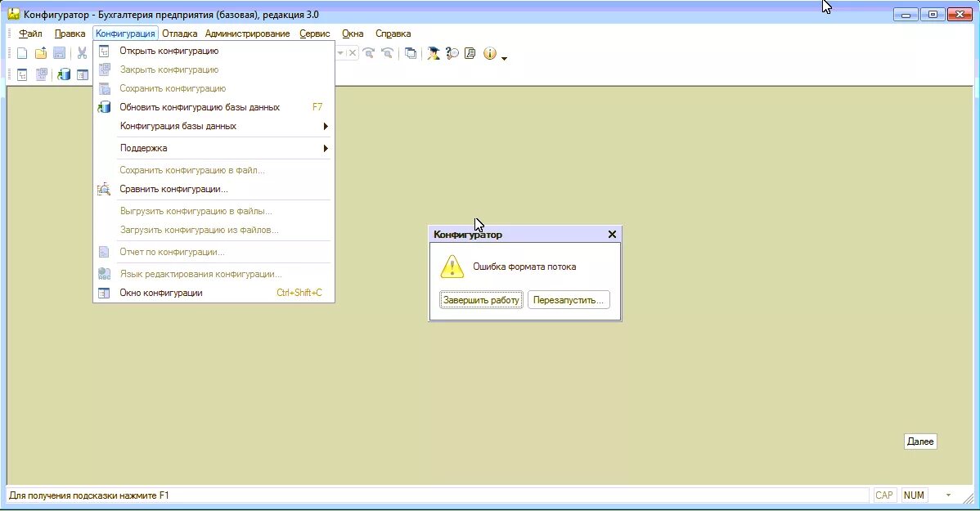
Task: Click Ошибка формата потока message text
Action: (524, 267)
